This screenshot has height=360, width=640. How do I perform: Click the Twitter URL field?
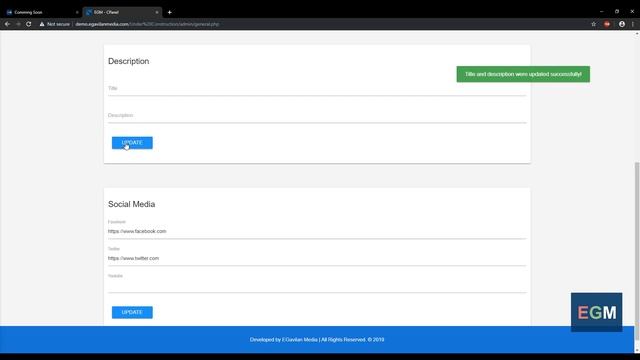(x=317, y=258)
